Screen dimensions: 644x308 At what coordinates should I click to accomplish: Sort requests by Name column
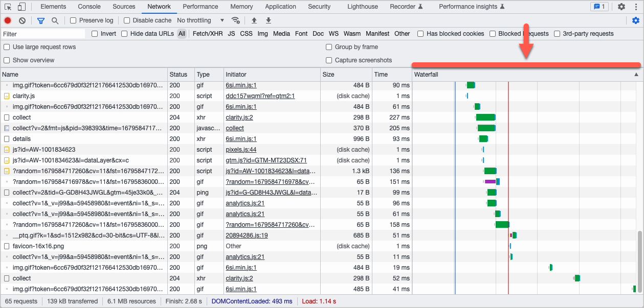point(84,75)
